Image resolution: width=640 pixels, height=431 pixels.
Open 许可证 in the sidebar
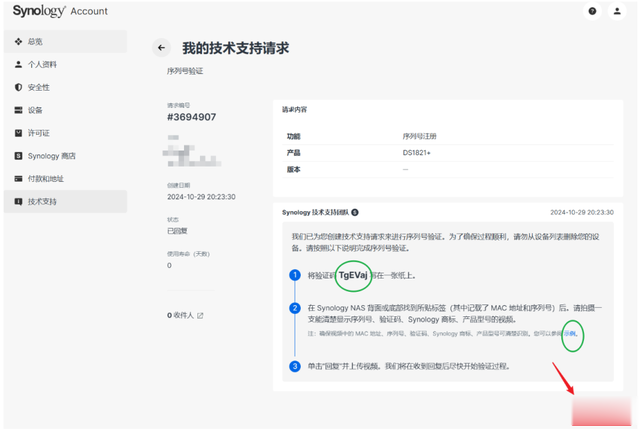pos(65,133)
